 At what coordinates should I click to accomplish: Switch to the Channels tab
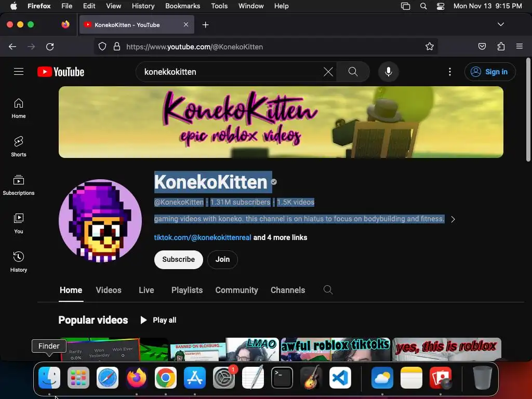(288, 290)
